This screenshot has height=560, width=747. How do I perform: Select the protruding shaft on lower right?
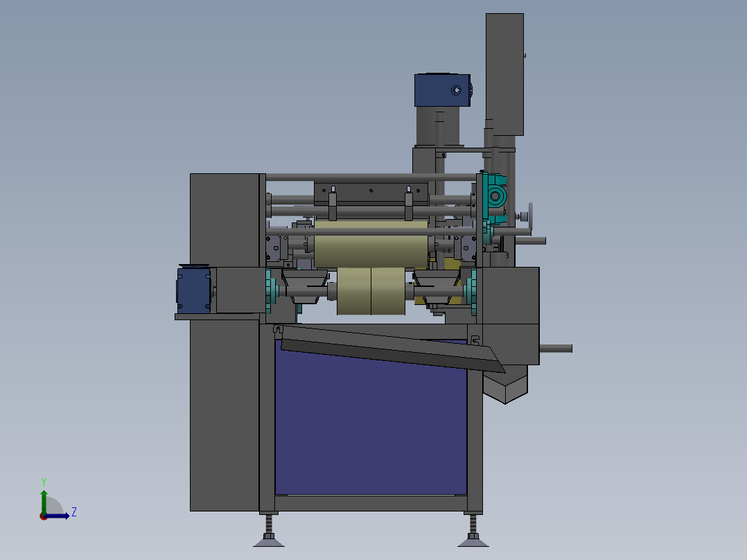[x=556, y=349]
